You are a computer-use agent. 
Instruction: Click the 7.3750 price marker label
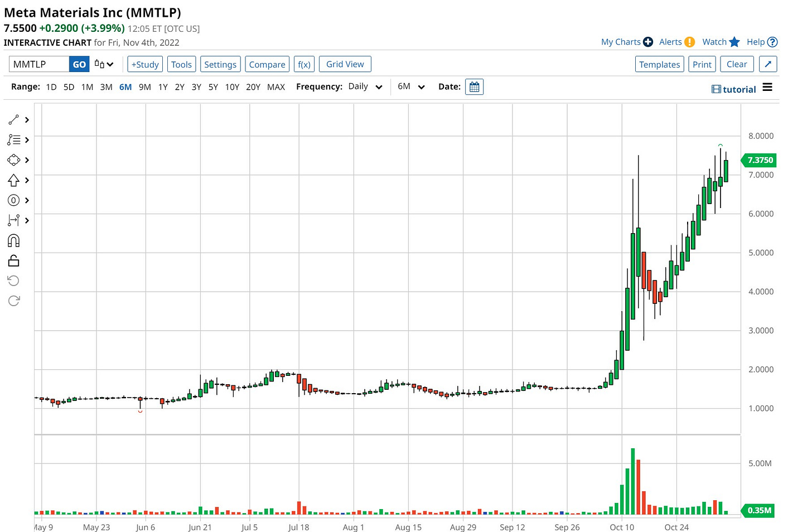(x=759, y=160)
